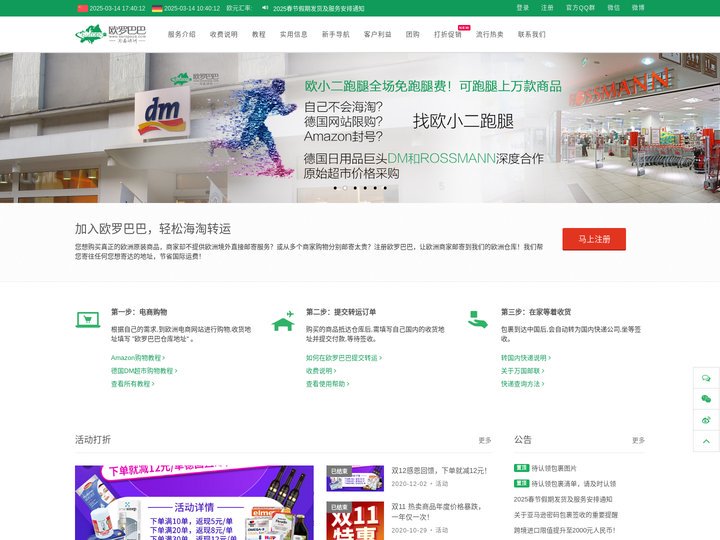
Task: Click the first green 置顶 badge beside 待认领包裹图片
Action: (521, 468)
